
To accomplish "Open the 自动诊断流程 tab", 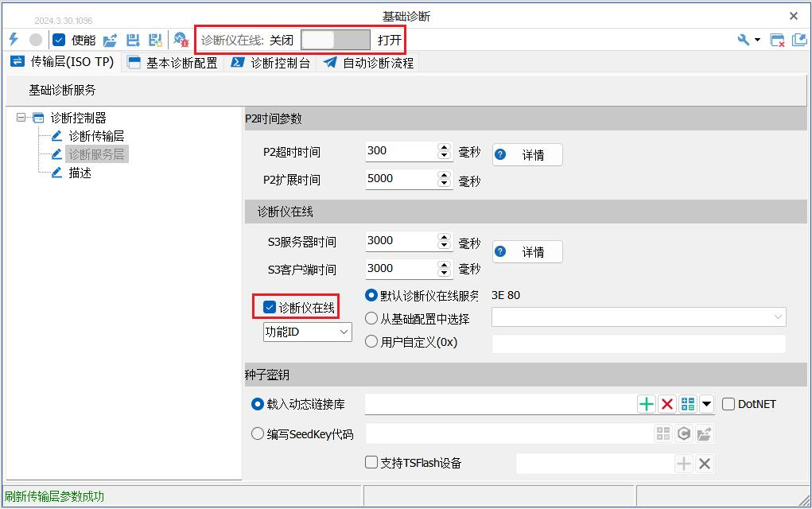I will [368, 63].
